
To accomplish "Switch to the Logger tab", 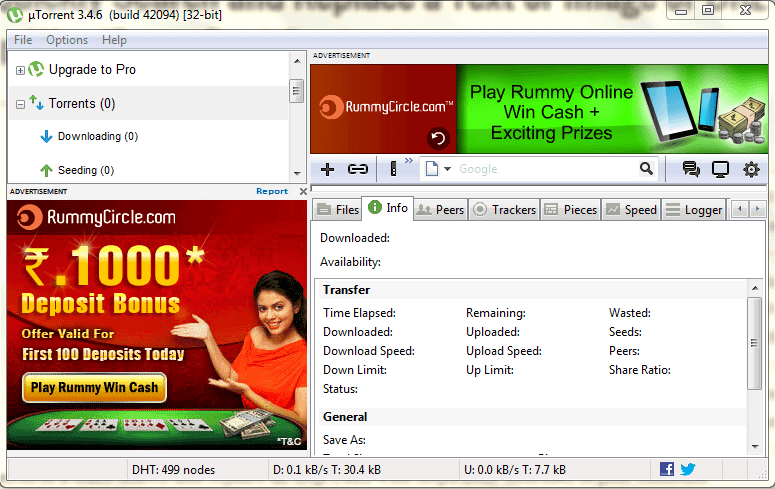I will pos(693,210).
